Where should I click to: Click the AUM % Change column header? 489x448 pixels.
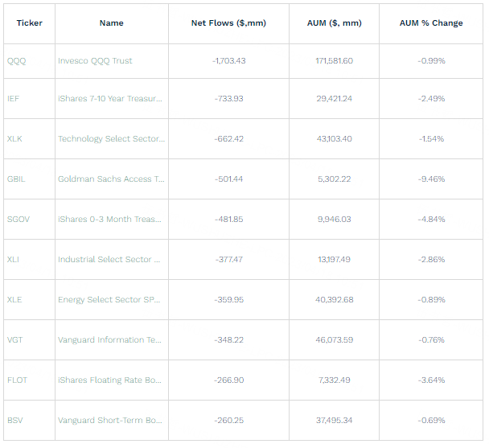coord(431,23)
